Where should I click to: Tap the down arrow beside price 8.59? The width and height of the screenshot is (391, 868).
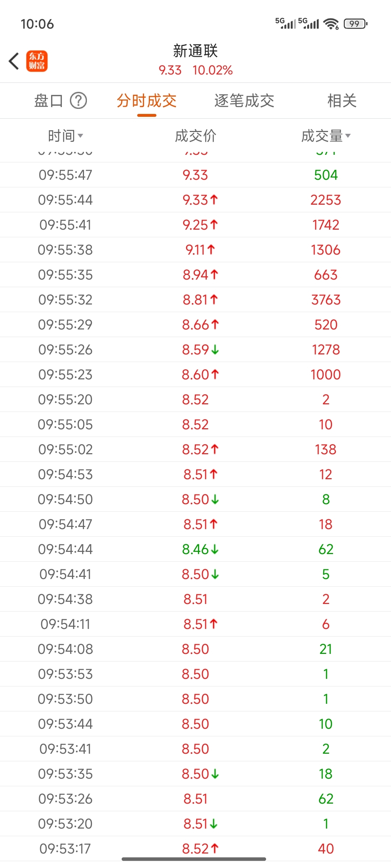[x=215, y=350]
